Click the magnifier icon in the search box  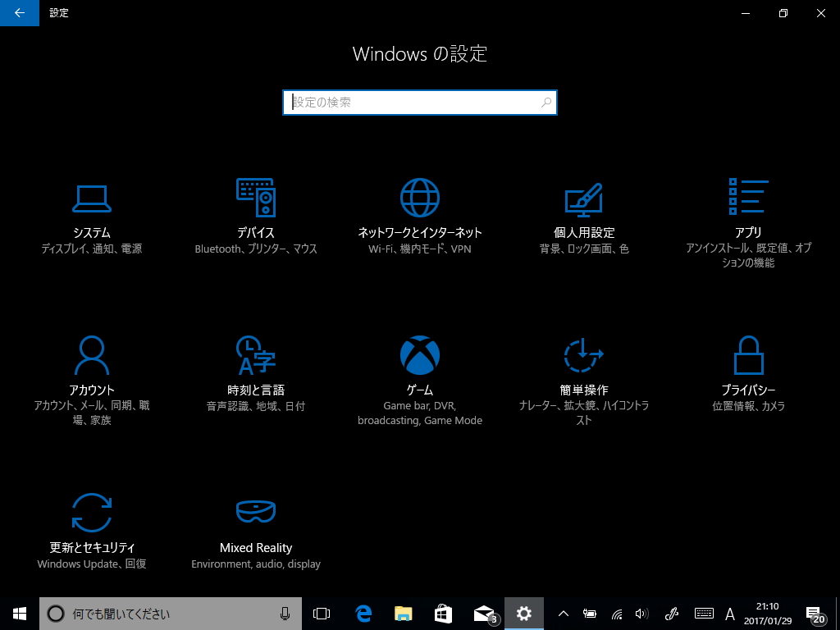[x=546, y=103]
